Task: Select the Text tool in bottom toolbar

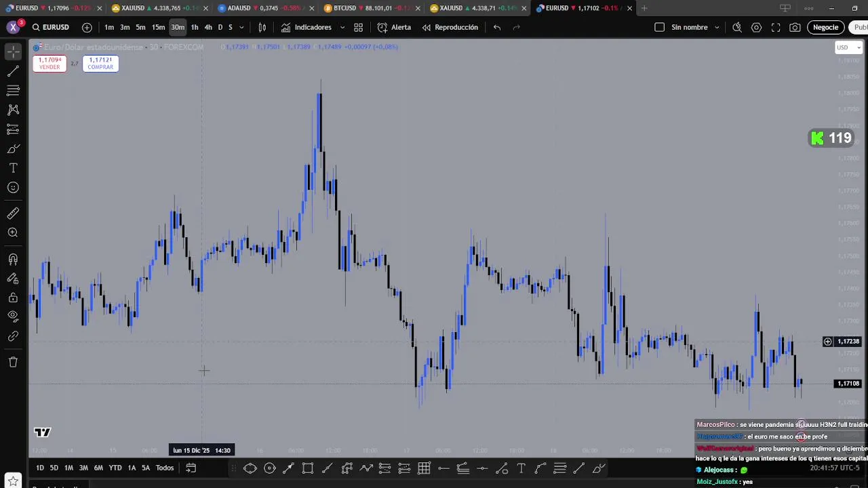Action: 521,468
